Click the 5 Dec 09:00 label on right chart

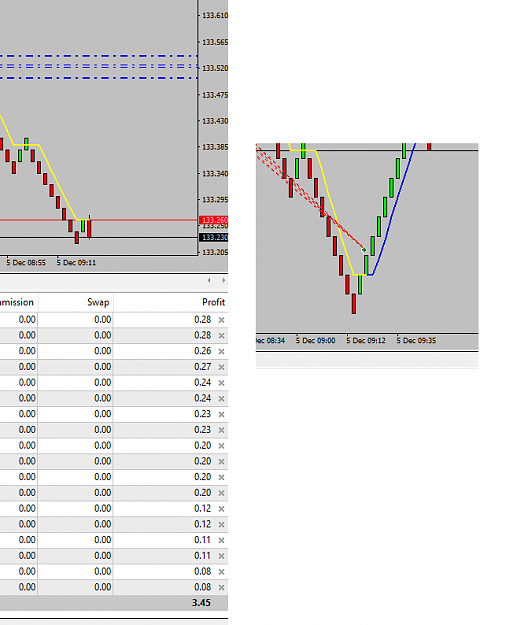[315, 340]
